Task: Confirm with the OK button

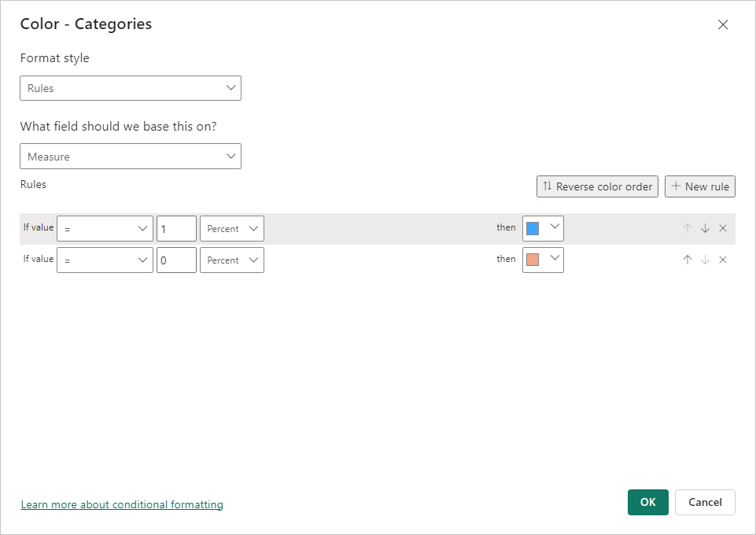Action: coord(647,502)
